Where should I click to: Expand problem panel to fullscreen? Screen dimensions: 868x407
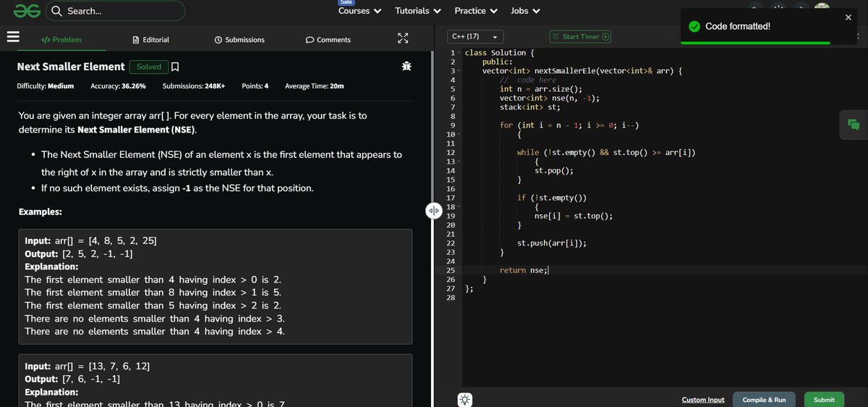[x=403, y=39]
